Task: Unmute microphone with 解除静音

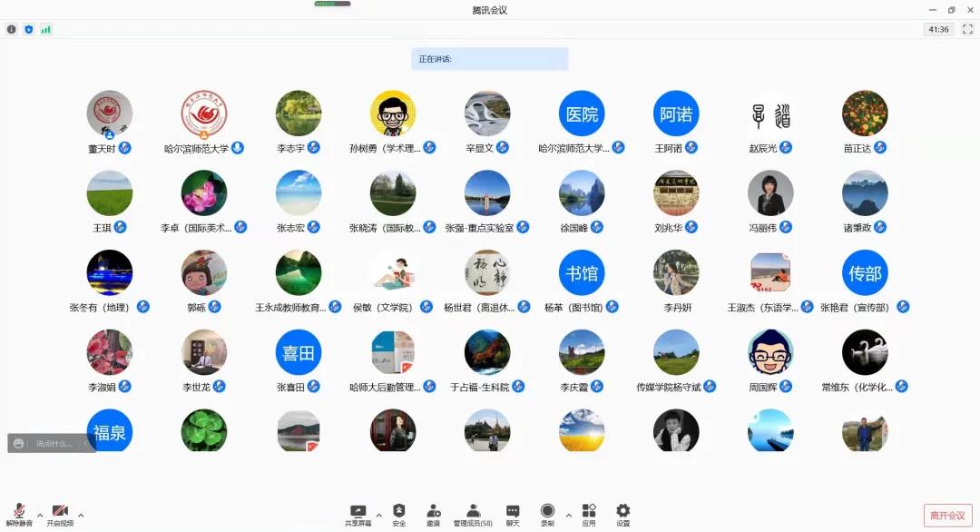Action: coord(19,514)
